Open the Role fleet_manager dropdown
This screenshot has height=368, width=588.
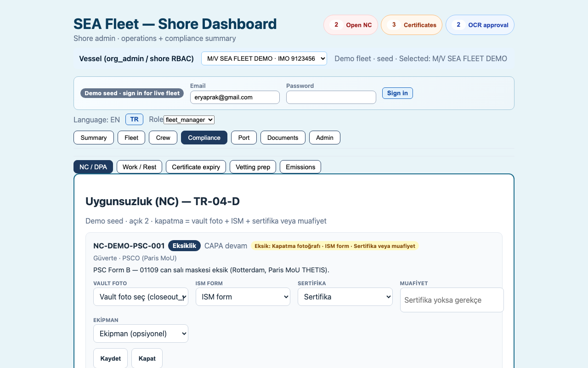click(189, 120)
